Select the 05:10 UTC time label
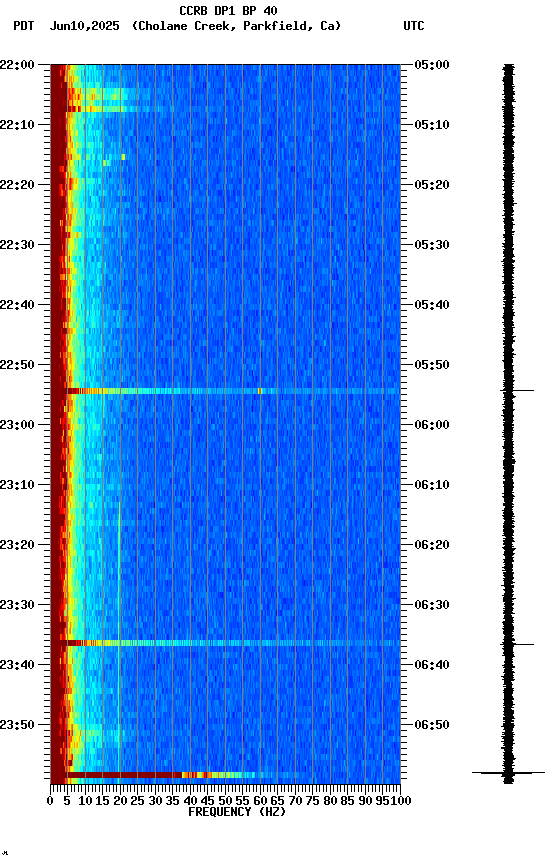This screenshot has height=864, width=552. (x=432, y=125)
